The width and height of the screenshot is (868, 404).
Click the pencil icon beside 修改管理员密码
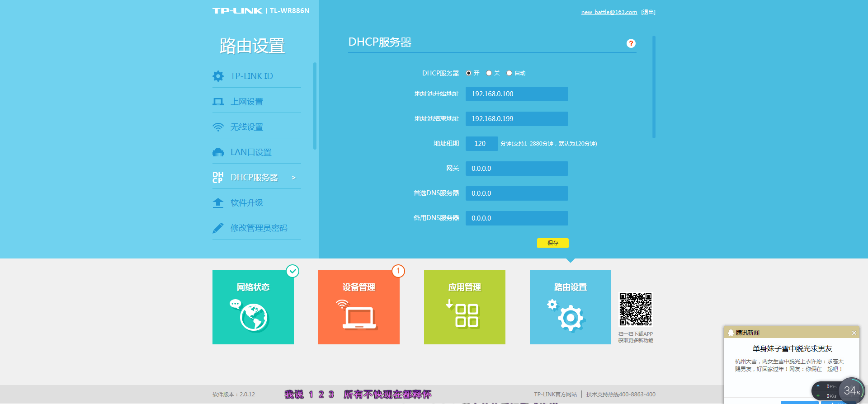click(x=218, y=228)
